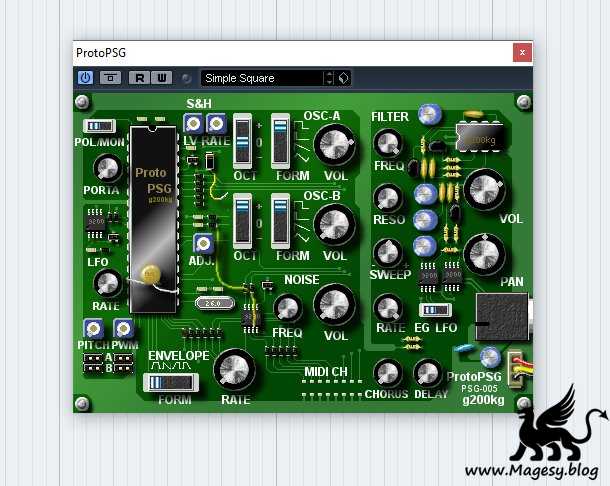Click the NOISE VOL knob

(335, 305)
